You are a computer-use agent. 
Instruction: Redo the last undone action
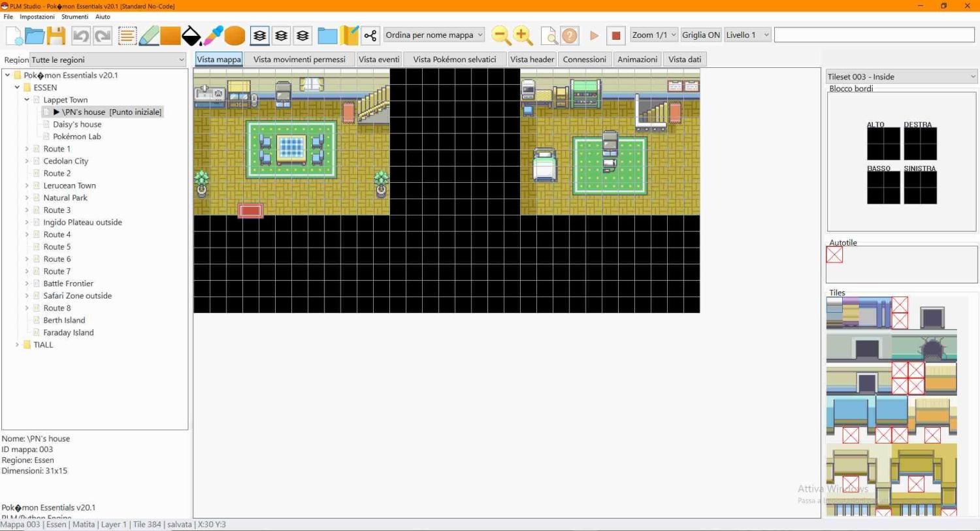(x=103, y=35)
